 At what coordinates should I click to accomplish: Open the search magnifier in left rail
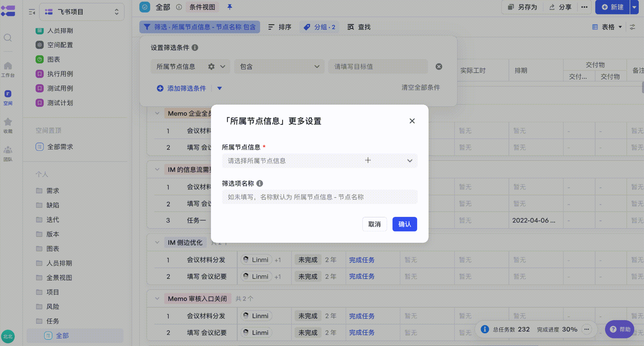8,38
